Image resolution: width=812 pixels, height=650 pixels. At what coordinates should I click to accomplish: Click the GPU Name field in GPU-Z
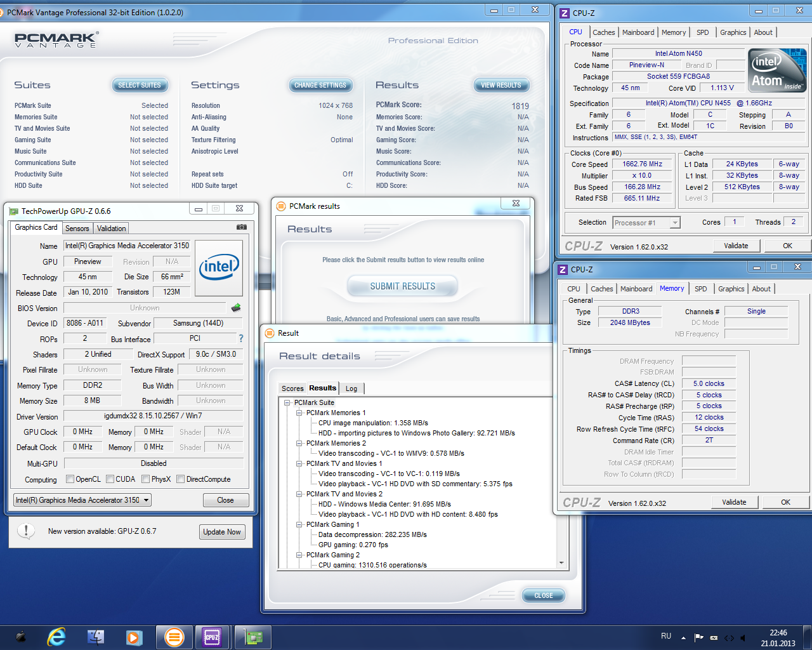click(127, 246)
